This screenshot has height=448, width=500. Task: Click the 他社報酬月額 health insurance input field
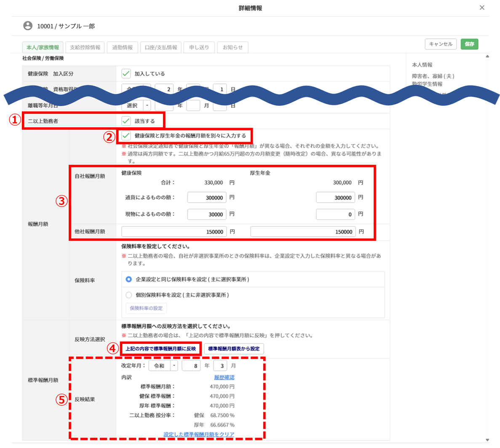[174, 232]
